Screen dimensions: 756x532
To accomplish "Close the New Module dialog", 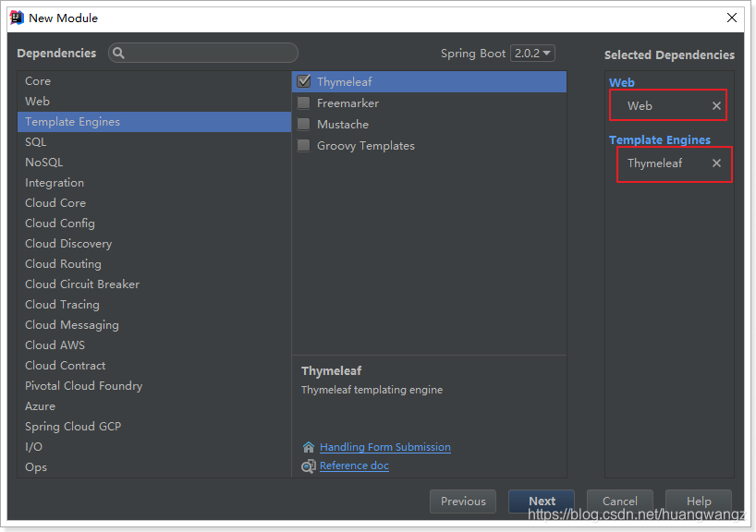I will pos(731,18).
